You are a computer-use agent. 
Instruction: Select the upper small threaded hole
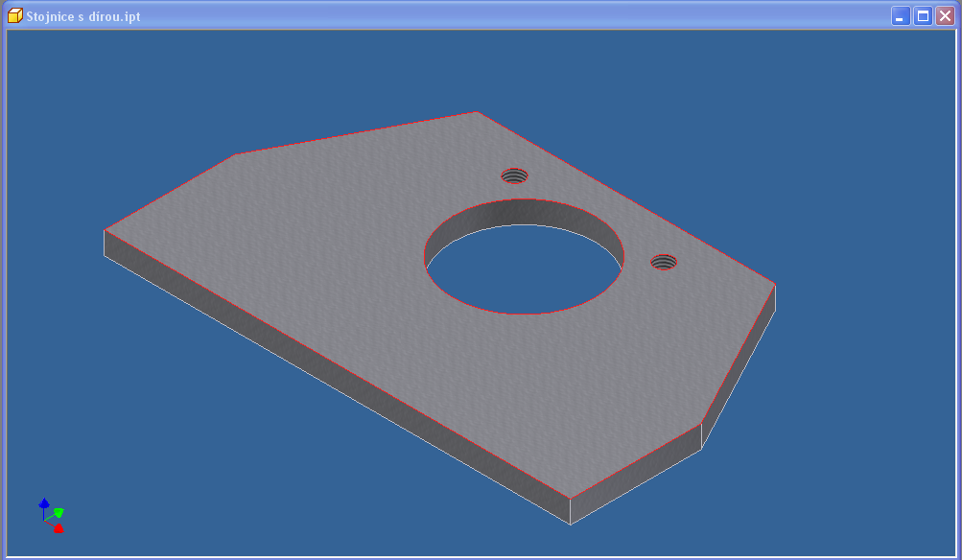[514, 176]
